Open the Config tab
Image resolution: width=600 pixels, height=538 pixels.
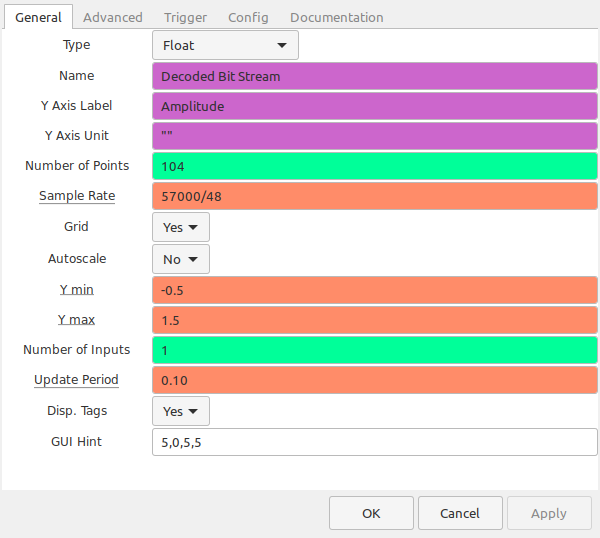248,18
